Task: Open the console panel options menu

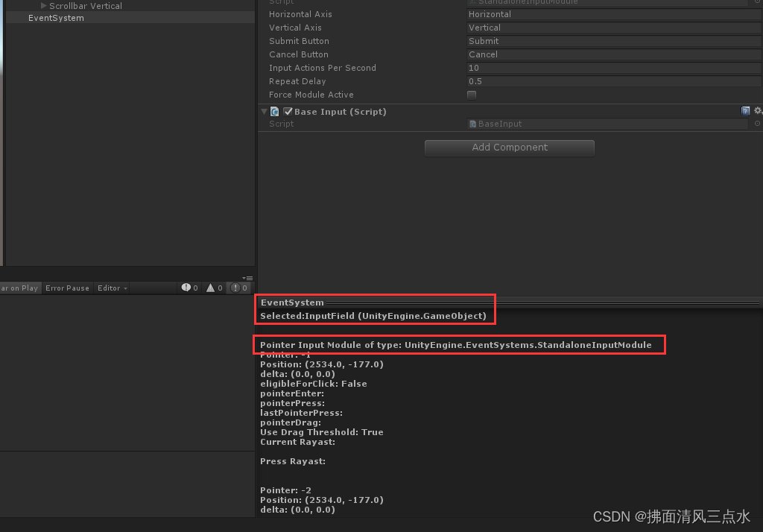Action: pos(247,279)
